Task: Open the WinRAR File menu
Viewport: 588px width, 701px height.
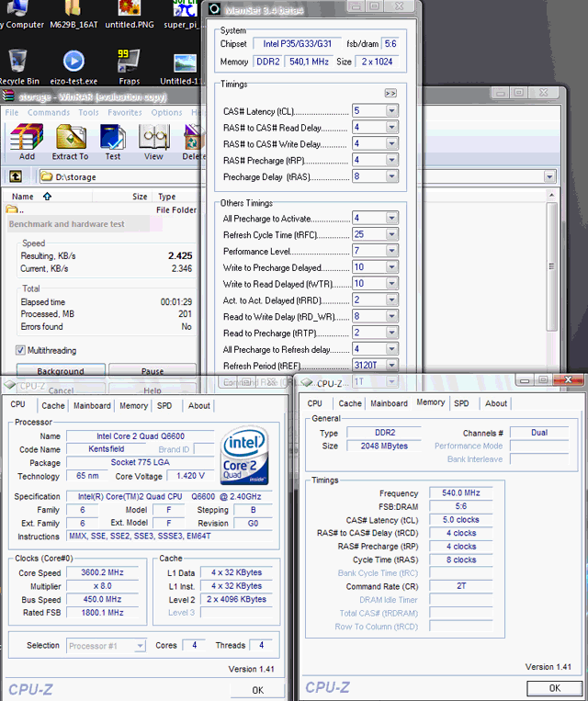Action: click(12, 113)
